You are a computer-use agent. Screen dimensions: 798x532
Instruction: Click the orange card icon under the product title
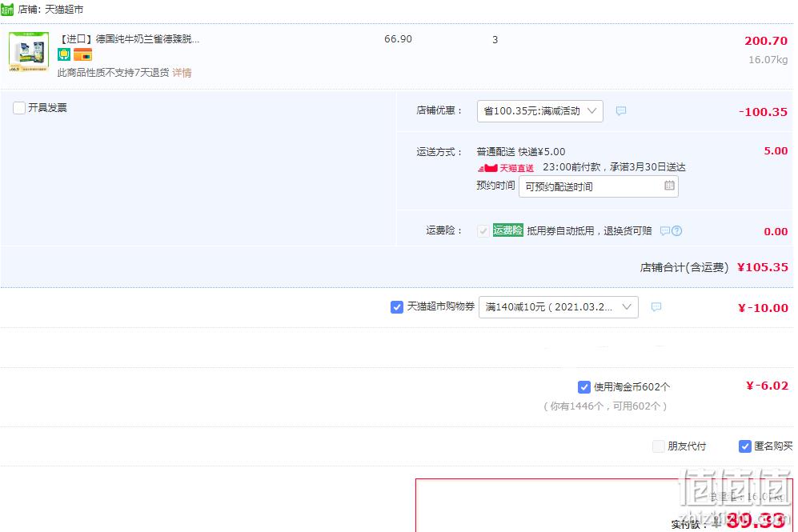82,54
